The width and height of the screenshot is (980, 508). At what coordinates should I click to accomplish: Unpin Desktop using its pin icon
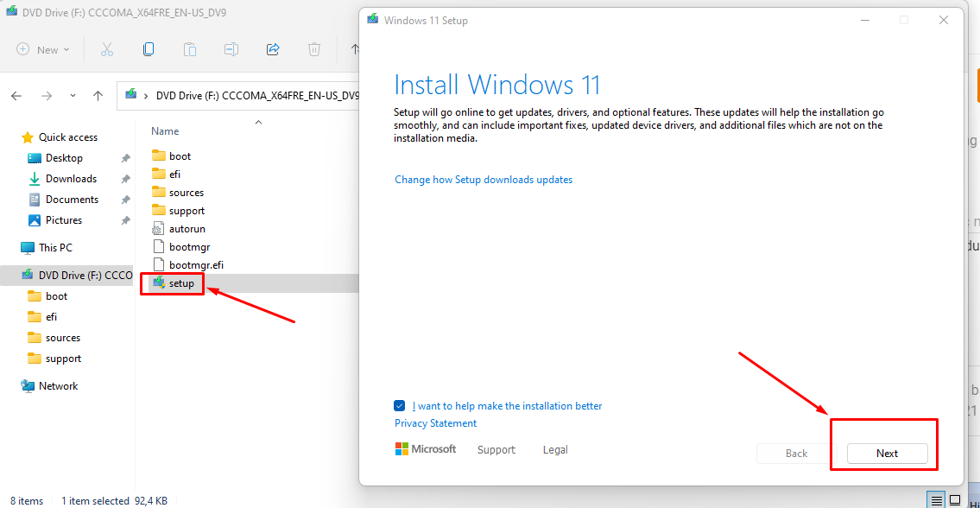pos(125,158)
